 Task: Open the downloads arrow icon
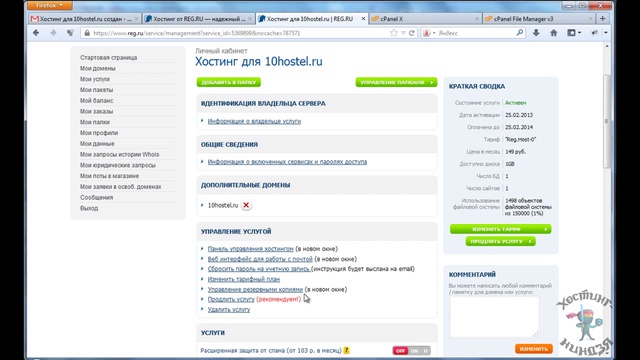(536, 33)
